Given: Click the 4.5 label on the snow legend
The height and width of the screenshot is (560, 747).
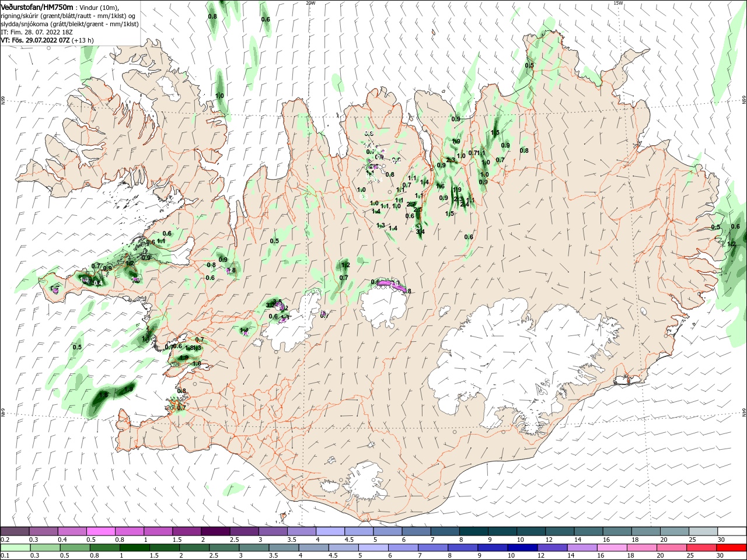Looking at the screenshot, I should pos(349,540).
